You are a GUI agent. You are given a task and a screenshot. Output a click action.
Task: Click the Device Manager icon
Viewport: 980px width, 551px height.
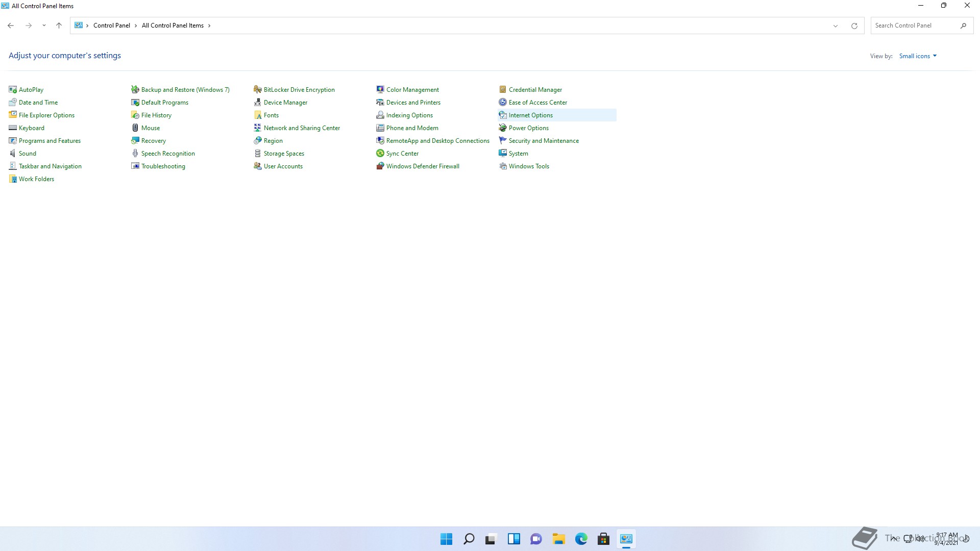click(x=258, y=102)
